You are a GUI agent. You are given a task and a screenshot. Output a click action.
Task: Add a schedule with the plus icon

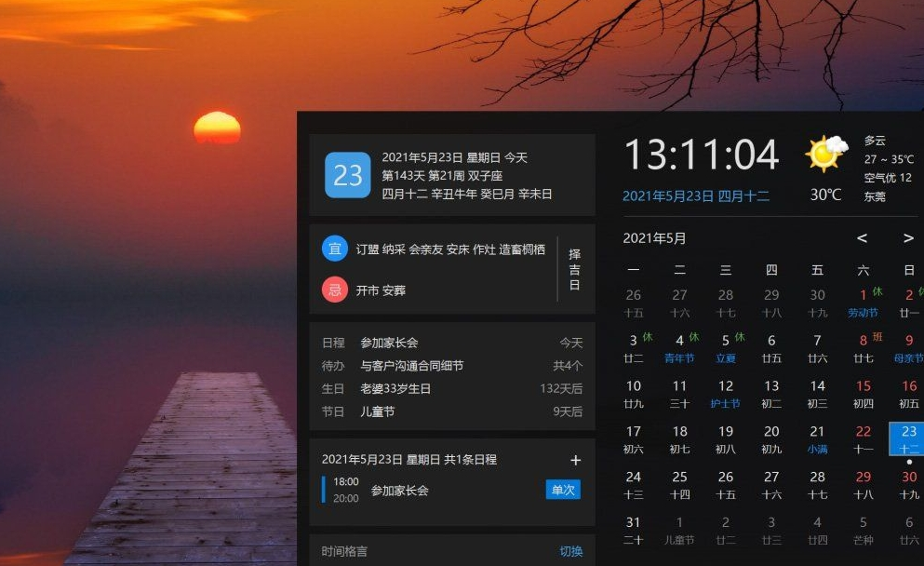point(575,460)
